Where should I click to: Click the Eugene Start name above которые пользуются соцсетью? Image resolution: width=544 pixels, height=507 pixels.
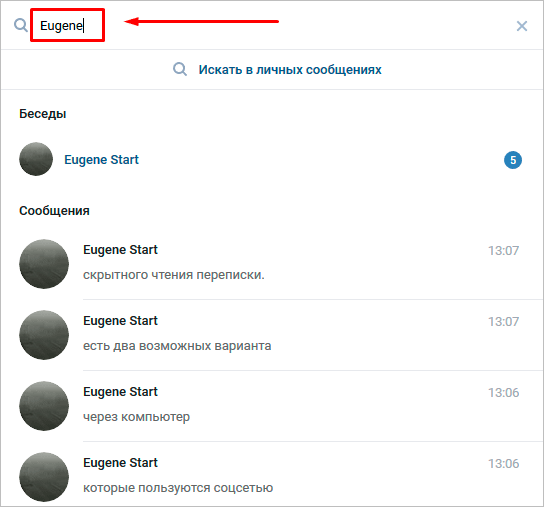coord(120,463)
